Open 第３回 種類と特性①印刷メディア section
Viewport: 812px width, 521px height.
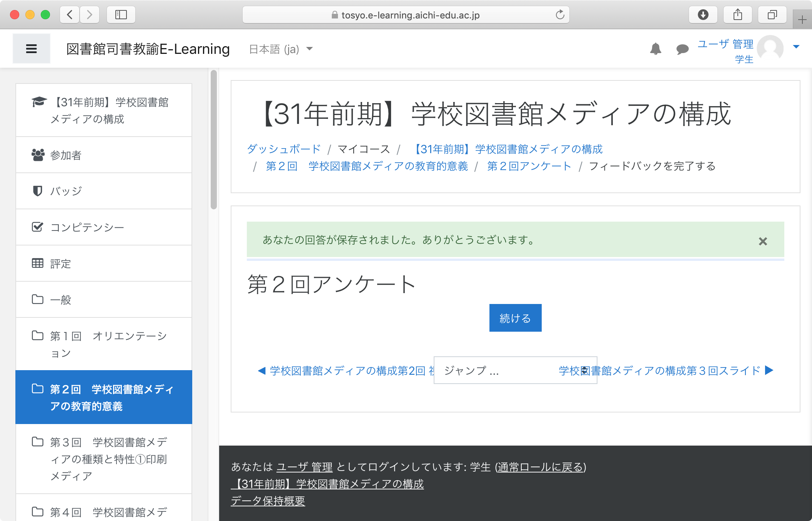[x=104, y=459]
